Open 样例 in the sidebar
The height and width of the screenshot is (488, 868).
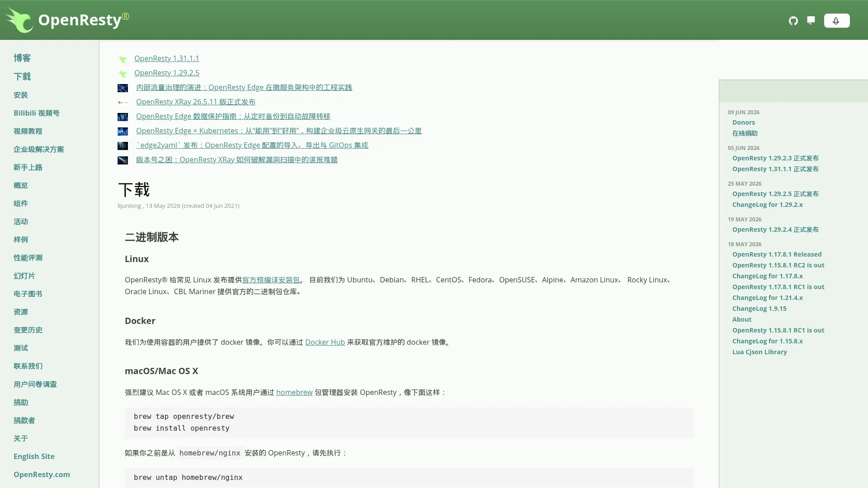tap(21, 239)
